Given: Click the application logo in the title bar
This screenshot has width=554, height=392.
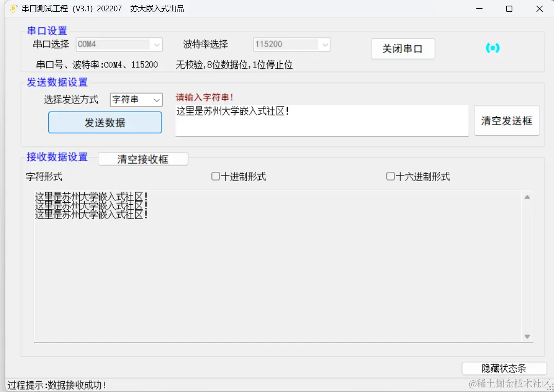Looking at the screenshot, I should point(13,8).
